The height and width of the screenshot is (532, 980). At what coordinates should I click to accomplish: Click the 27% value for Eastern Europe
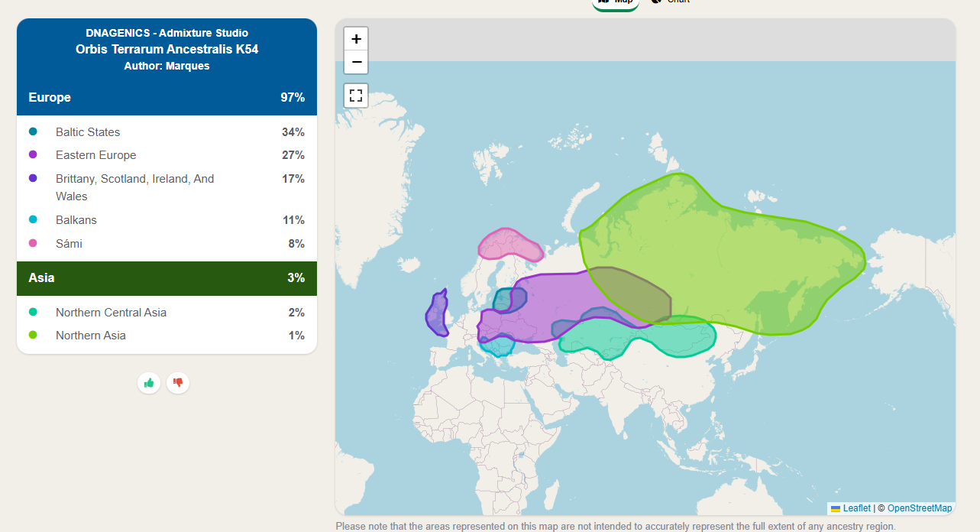click(293, 155)
